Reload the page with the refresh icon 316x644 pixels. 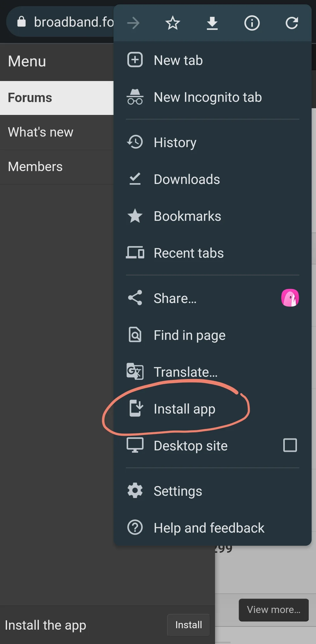292,23
